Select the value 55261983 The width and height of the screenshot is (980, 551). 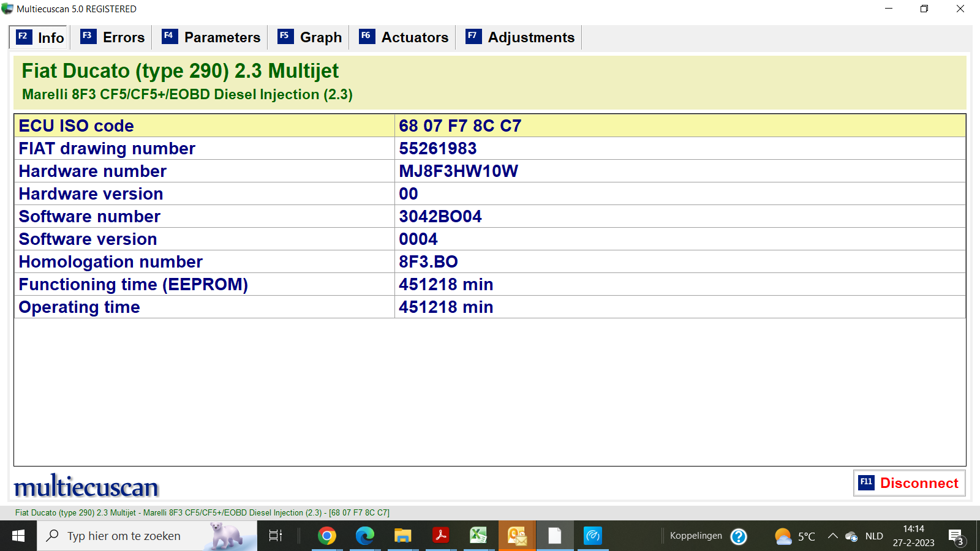coord(438,148)
